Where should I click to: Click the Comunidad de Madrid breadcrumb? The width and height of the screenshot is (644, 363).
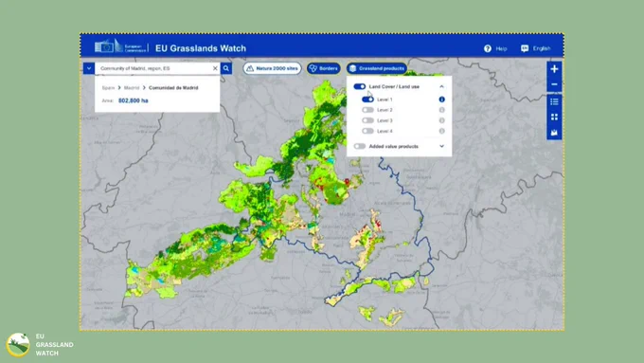[173, 88]
